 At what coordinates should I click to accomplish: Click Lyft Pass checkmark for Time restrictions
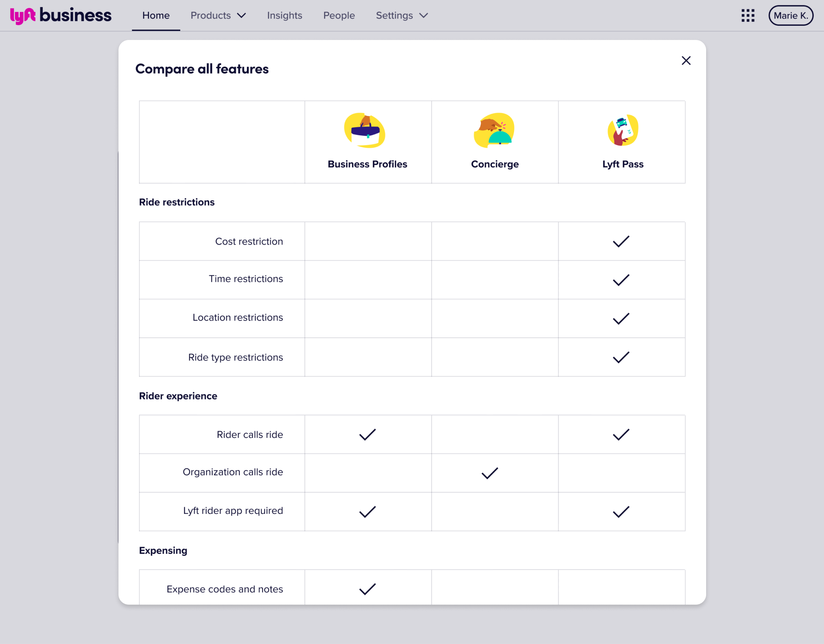[x=621, y=280]
